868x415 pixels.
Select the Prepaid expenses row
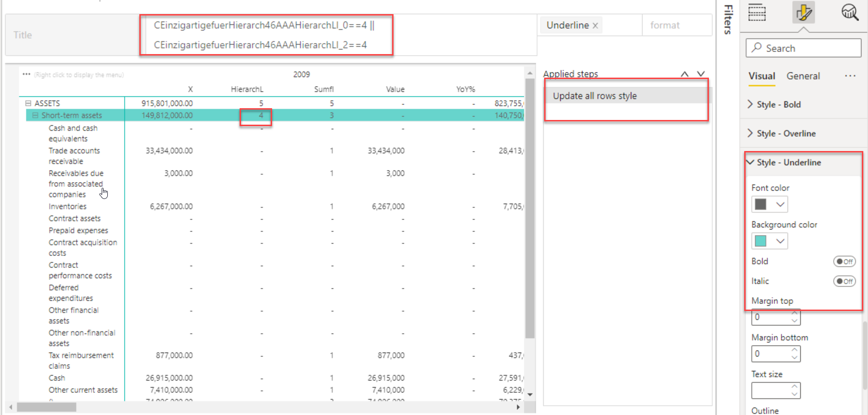tap(78, 231)
